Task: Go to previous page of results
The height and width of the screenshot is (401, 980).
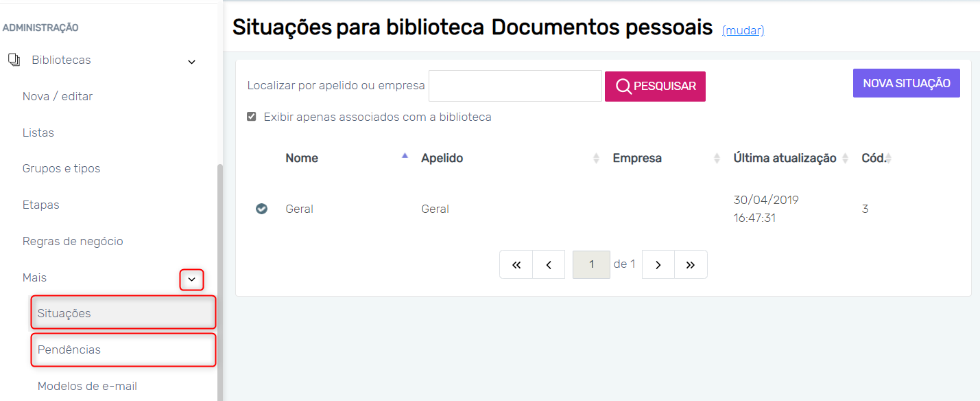Action: click(x=549, y=264)
